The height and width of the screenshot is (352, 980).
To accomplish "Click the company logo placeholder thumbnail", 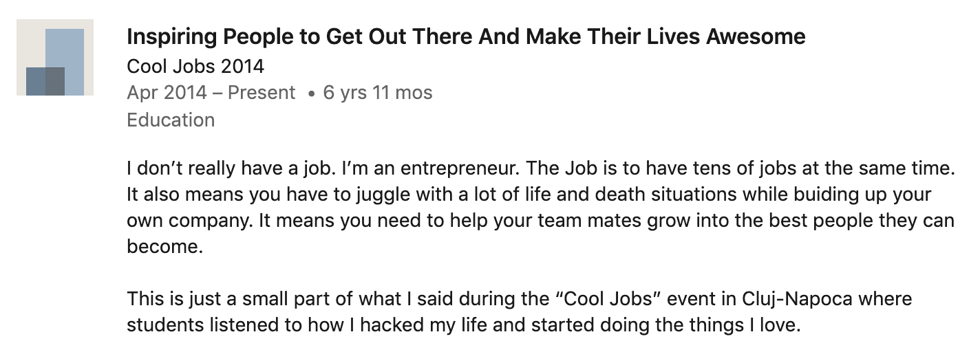I will click(x=55, y=58).
